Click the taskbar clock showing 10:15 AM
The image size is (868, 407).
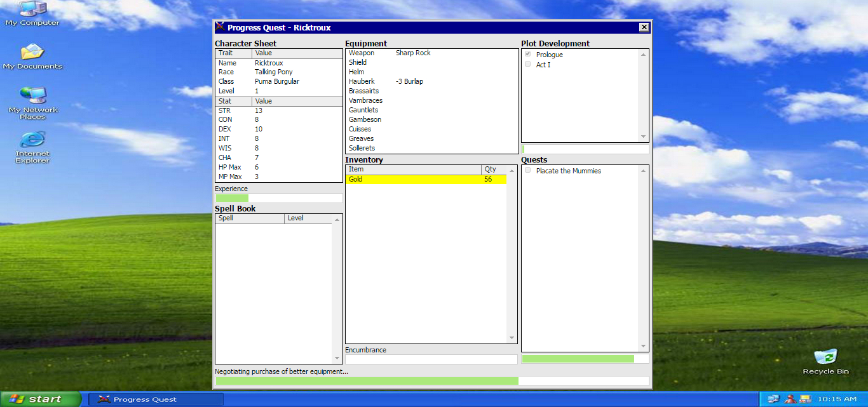tap(837, 399)
